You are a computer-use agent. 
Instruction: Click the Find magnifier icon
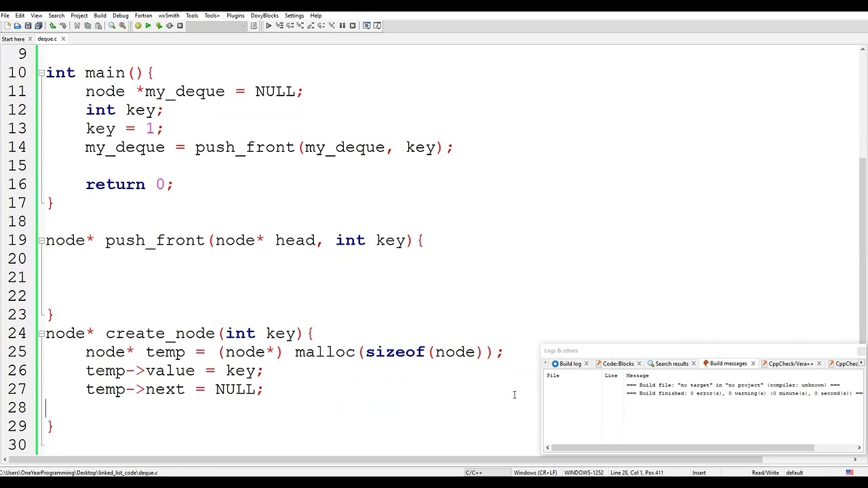(x=112, y=26)
